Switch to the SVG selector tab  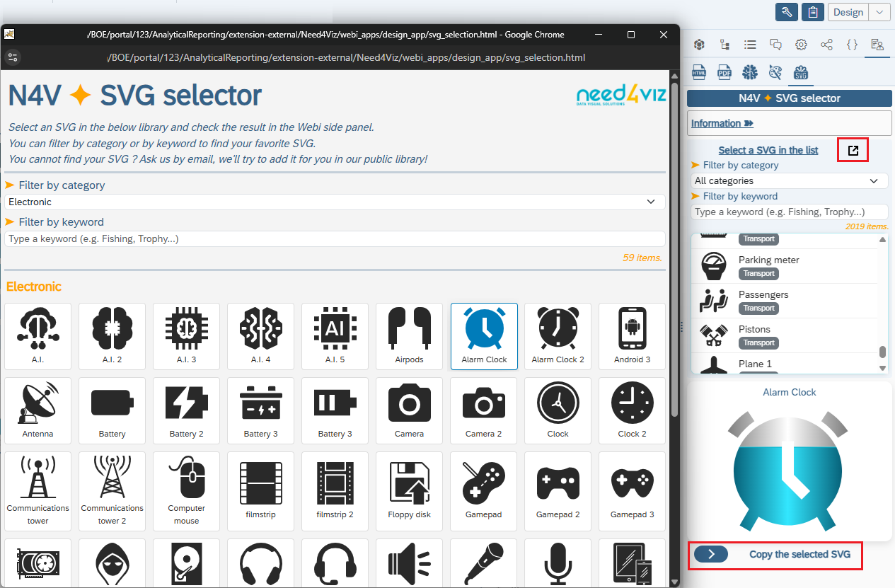801,72
